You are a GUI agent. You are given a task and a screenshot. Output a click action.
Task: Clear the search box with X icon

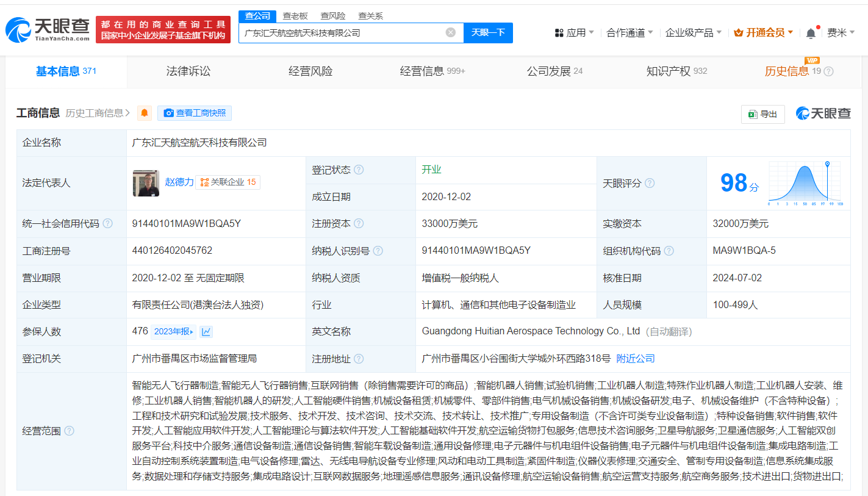tap(451, 32)
